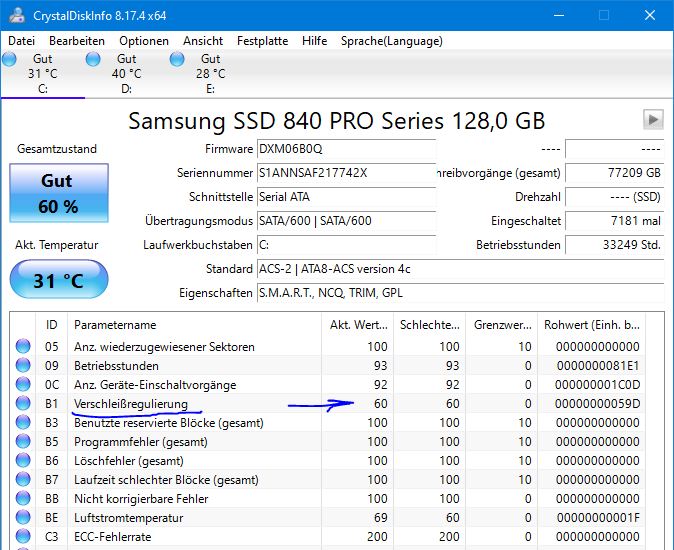Select row Programmfehler (gesamt)

(328, 441)
